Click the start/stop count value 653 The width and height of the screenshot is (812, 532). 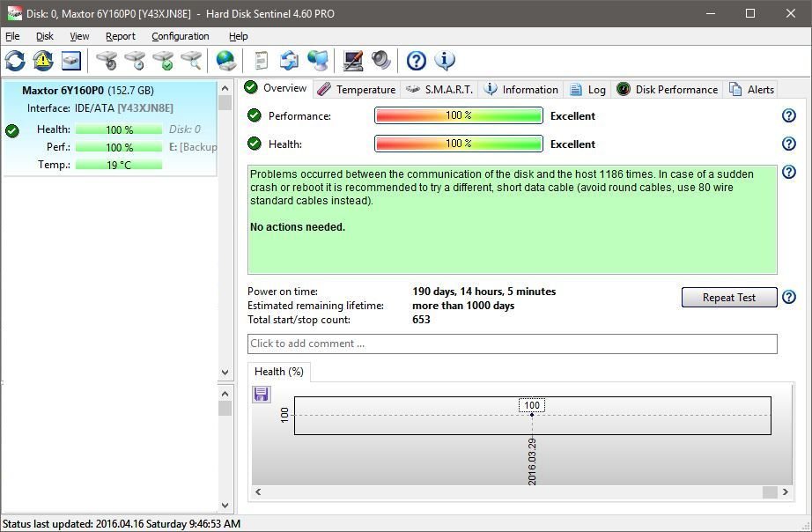click(421, 320)
